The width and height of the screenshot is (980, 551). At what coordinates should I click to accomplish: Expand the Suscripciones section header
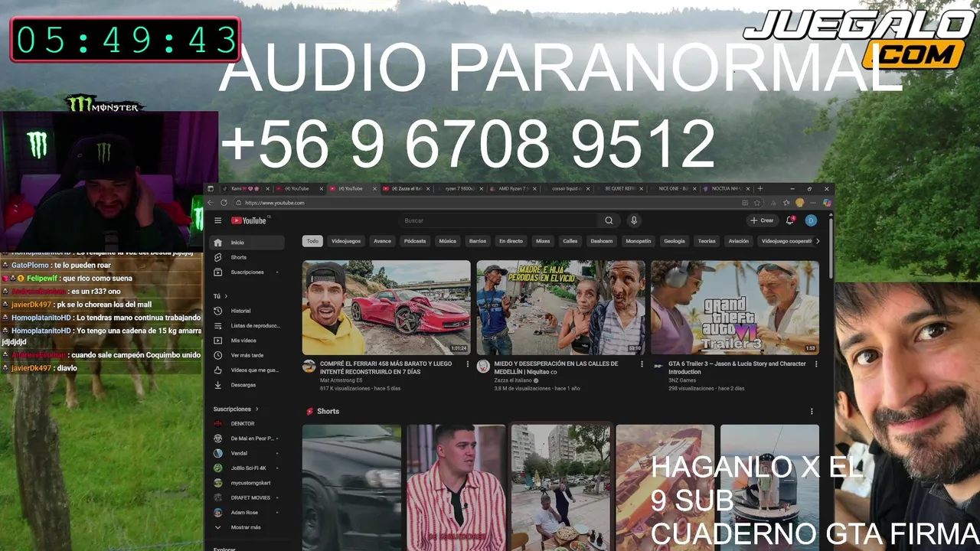coord(236,409)
